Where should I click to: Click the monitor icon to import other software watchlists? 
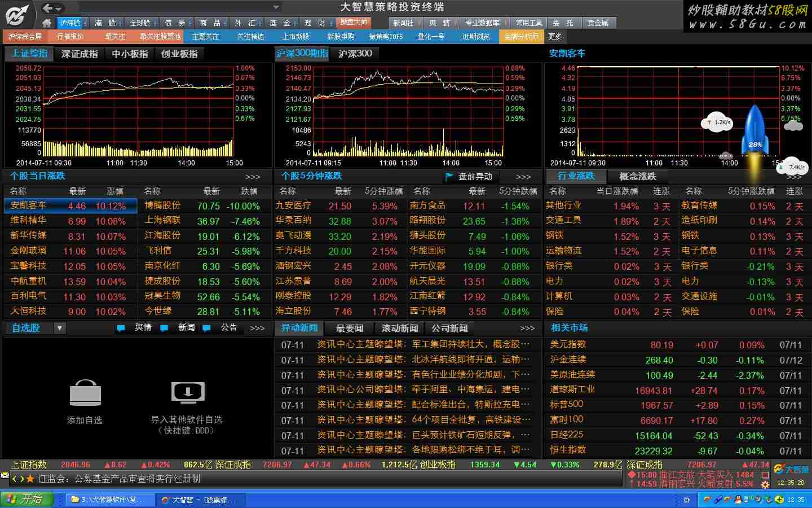[x=188, y=392]
